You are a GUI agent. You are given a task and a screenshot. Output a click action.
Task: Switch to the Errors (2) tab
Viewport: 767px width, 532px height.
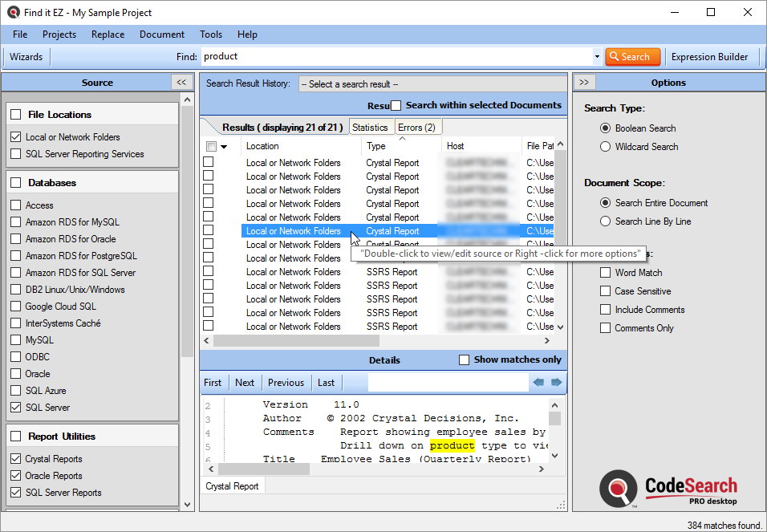416,128
